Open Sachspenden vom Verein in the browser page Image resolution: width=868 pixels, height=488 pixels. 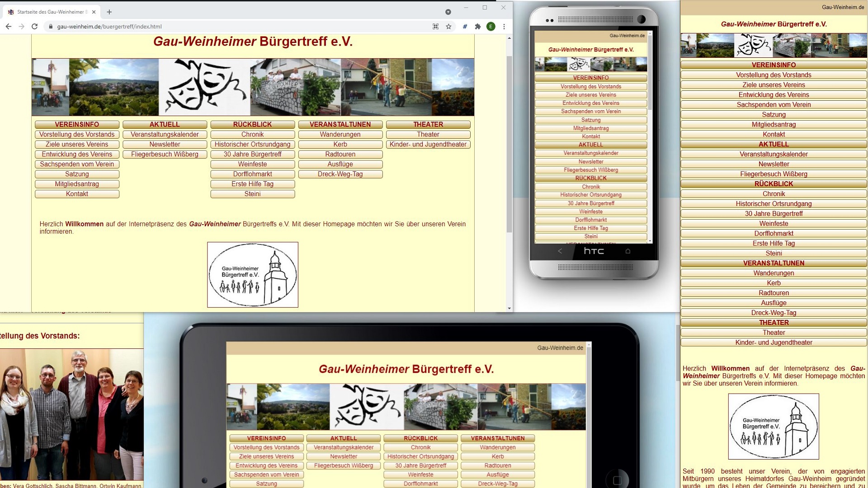click(x=77, y=164)
